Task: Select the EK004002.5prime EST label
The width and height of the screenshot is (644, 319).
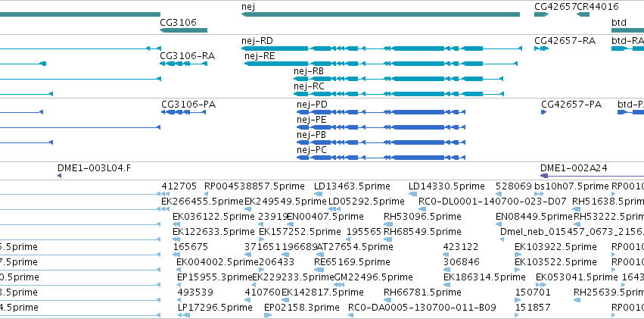Action: point(217,262)
